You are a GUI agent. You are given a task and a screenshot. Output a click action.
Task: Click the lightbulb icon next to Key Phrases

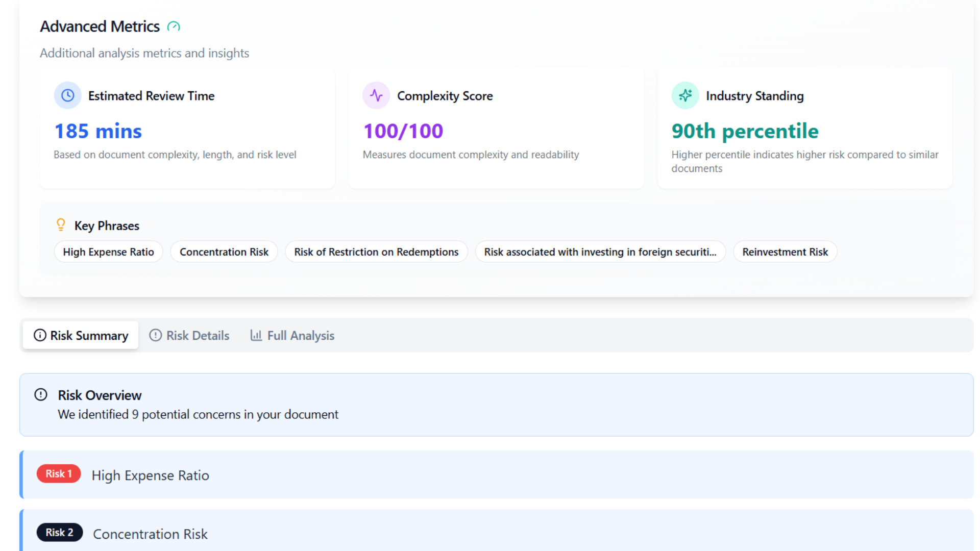click(x=61, y=224)
